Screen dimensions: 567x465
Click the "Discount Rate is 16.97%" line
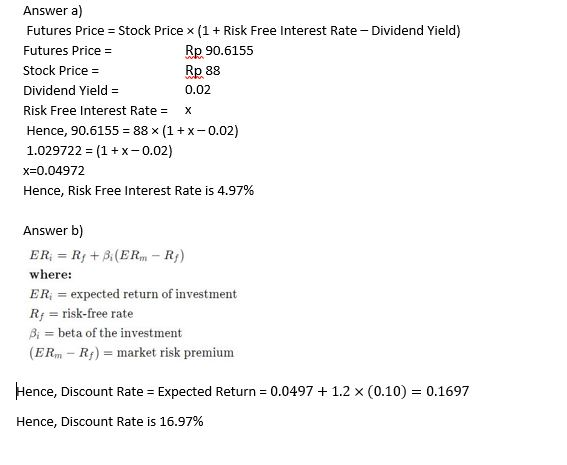pyautogui.click(x=110, y=422)
